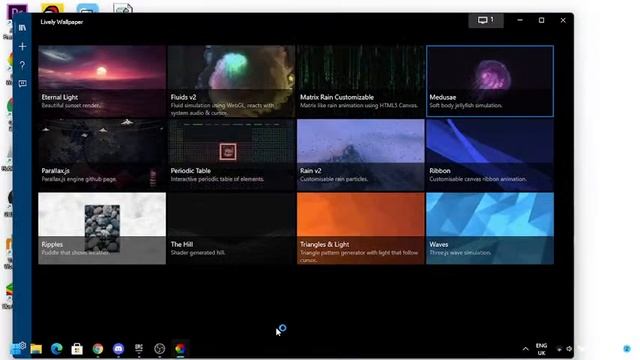Select the Periodic Table wallpaper
Image resolution: width=640 pixels, height=360 pixels.
point(231,155)
